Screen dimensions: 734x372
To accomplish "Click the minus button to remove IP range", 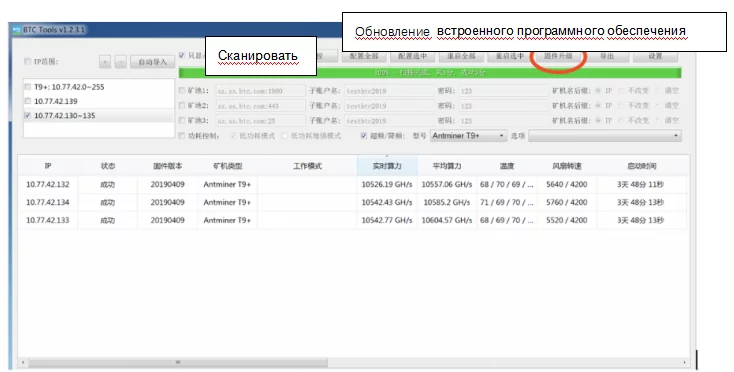I will pyautogui.click(x=121, y=61).
